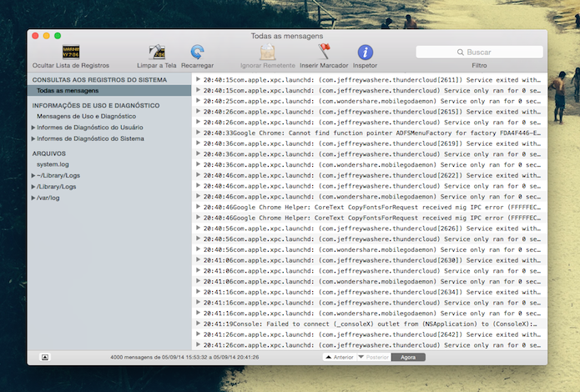Expand the 20:40:25 wondershare message triangle
The image size is (580, 392).
coord(199,101)
